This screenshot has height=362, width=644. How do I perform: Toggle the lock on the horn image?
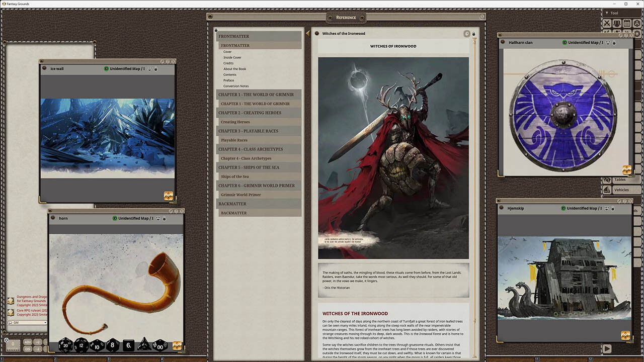(164, 218)
